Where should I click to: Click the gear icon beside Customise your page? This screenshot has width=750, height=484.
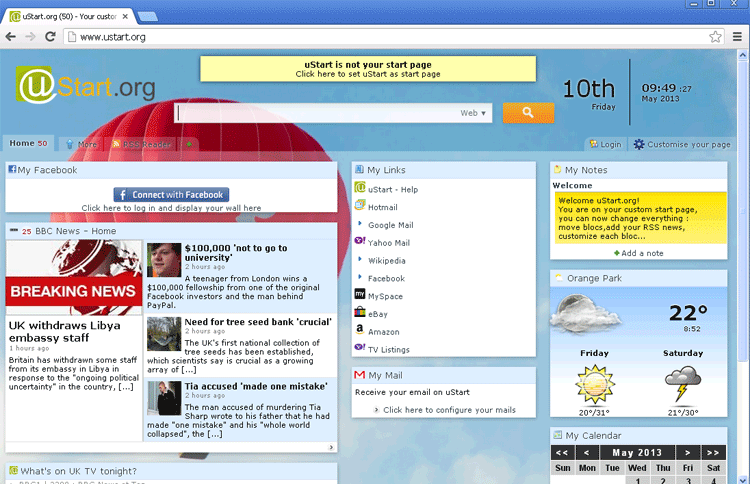[x=639, y=144]
